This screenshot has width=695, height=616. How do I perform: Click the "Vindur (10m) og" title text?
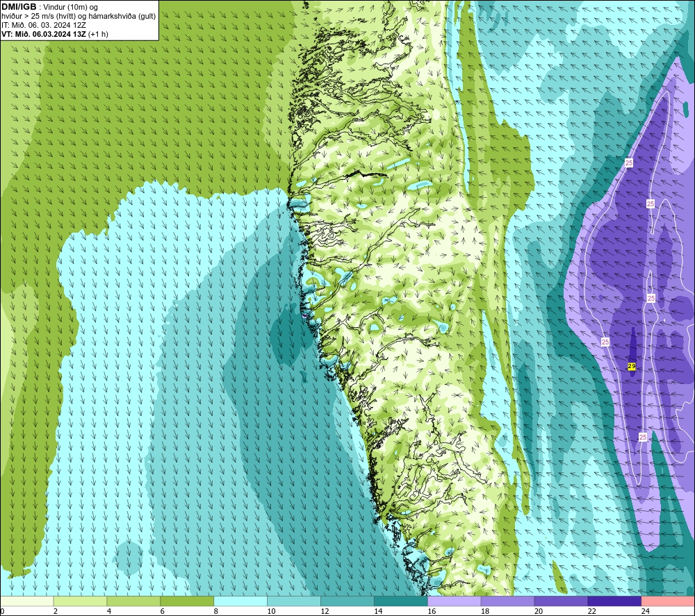[70, 8]
